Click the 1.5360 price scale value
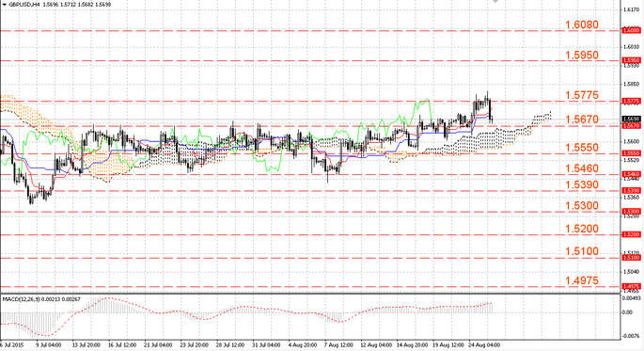 pos(631,198)
